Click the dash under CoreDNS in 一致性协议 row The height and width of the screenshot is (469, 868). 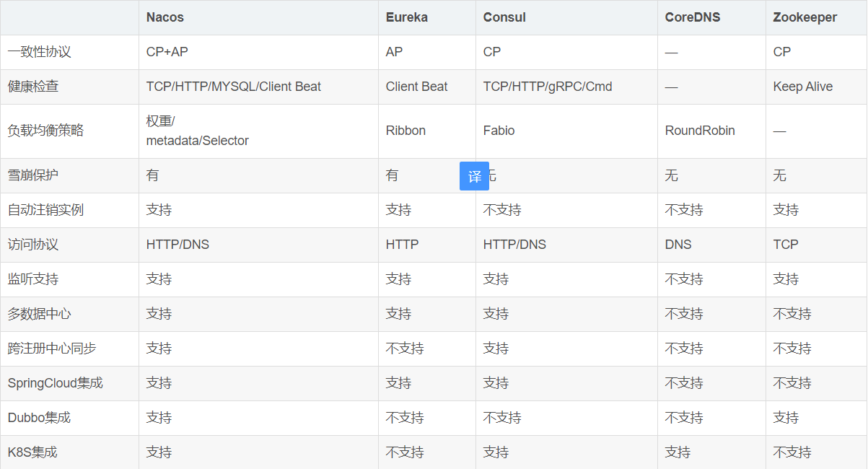pos(672,53)
